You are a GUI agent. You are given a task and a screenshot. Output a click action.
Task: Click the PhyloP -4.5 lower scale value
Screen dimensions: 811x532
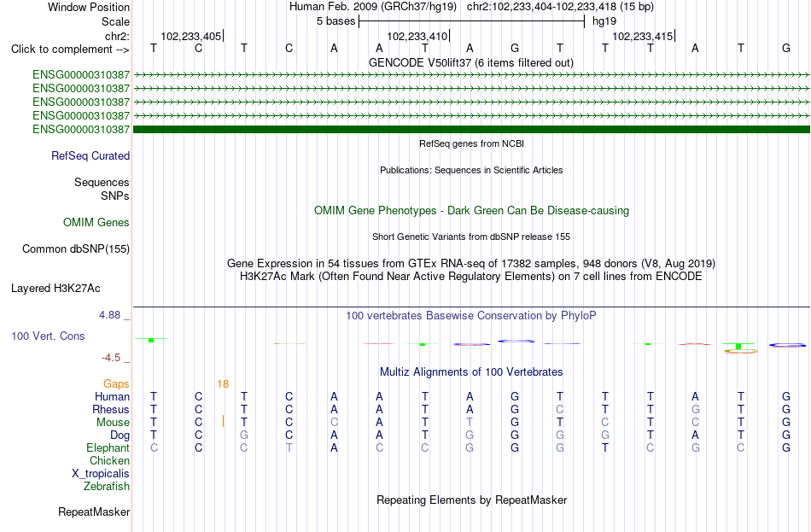click(111, 358)
